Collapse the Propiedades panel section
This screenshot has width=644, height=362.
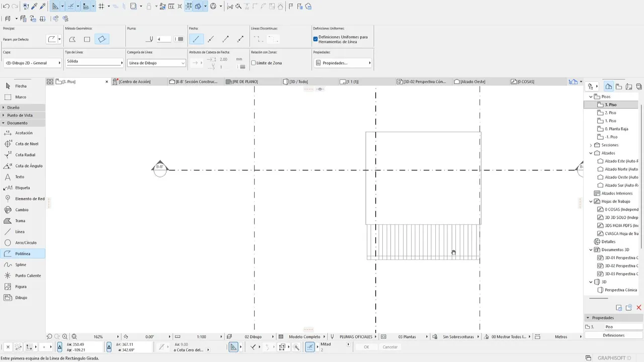click(x=588, y=318)
